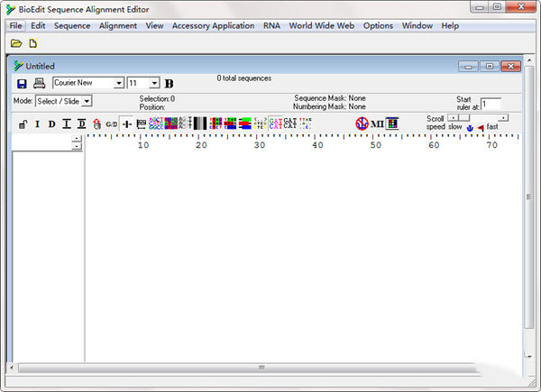Image resolution: width=541 pixels, height=392 pixels.
Task: Click the unlock padlock icon
Action: coord(23,123)
